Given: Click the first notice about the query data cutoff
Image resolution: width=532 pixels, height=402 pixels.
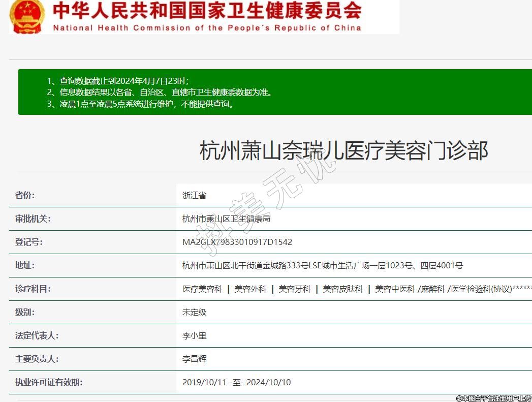Looking at the screenshot, I should pos(118,81).
